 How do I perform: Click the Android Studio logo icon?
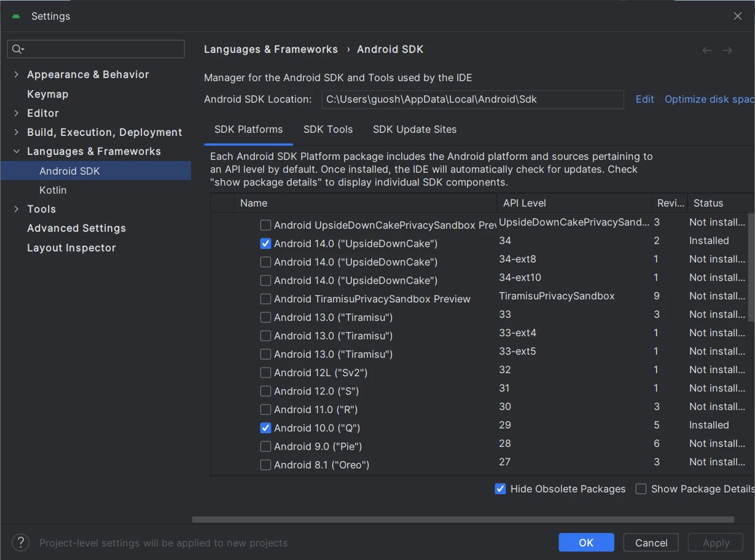(16, 16)
